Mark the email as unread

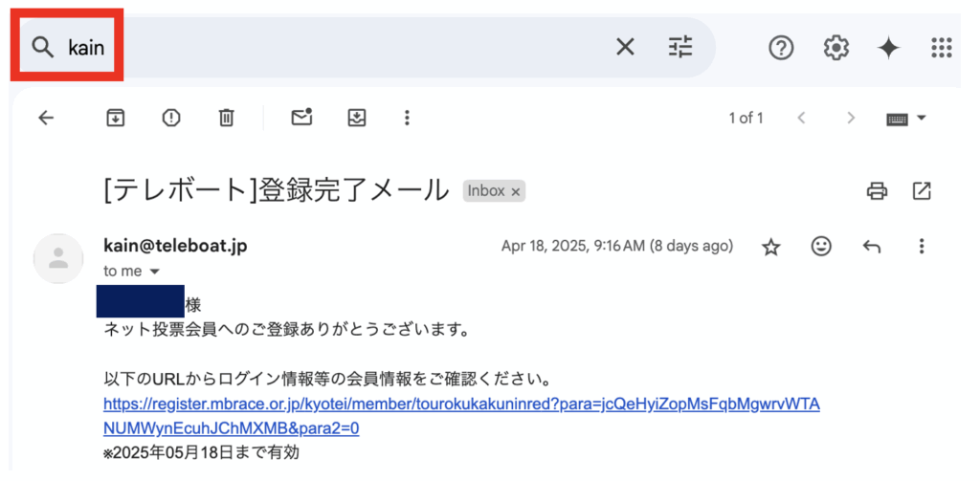coord(301,118)
